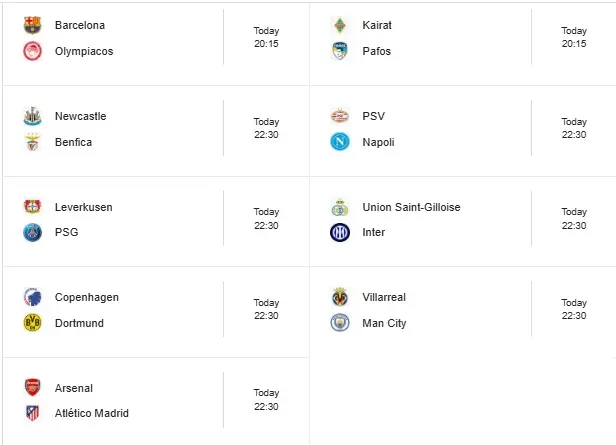Click the PSG team crest
Image resolution: width=616 pixels, height=445 pixels.
[32, 233]
